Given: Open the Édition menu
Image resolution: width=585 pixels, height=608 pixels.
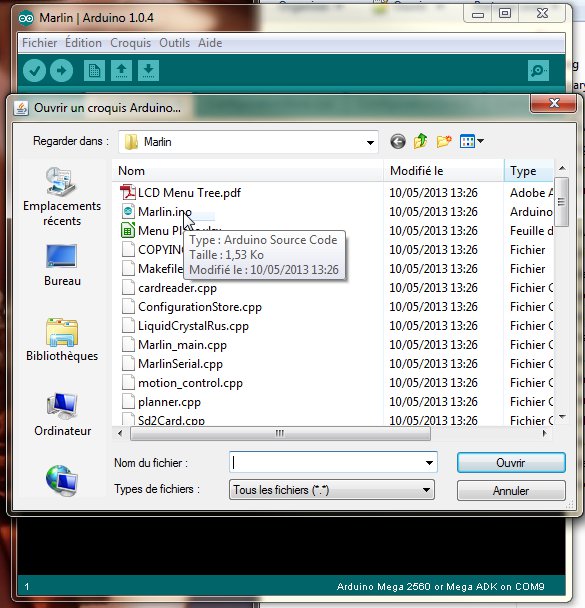Looking at the screenshot, I should pyautogui.click(x=83, y=43).
